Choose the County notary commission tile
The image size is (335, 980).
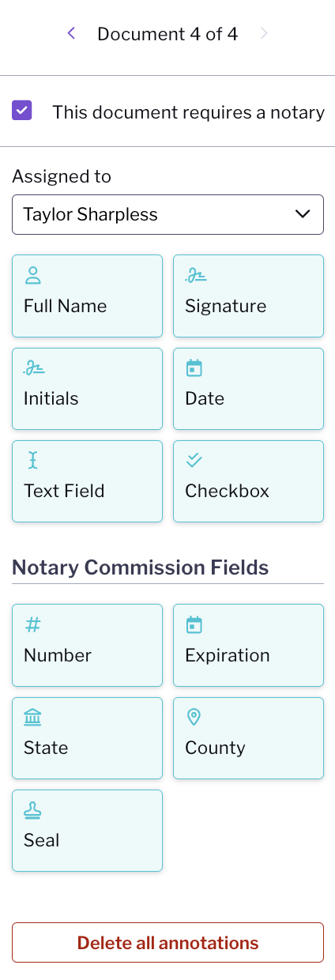point(248,738)
